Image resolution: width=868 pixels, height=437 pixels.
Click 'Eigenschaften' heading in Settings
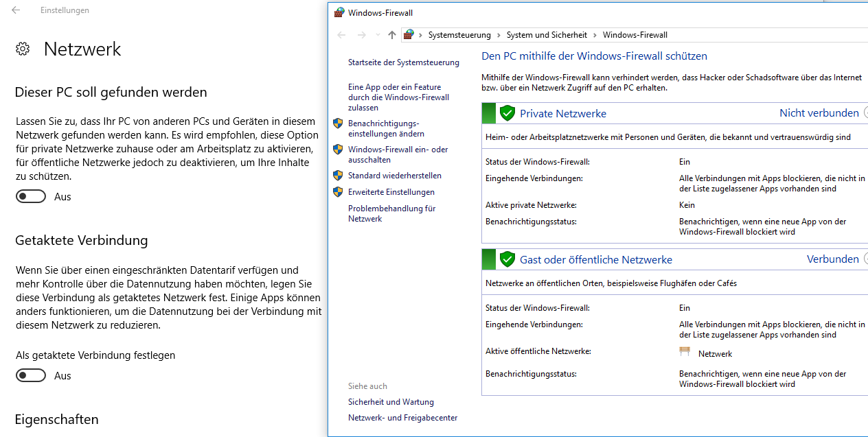coord(56,419)
